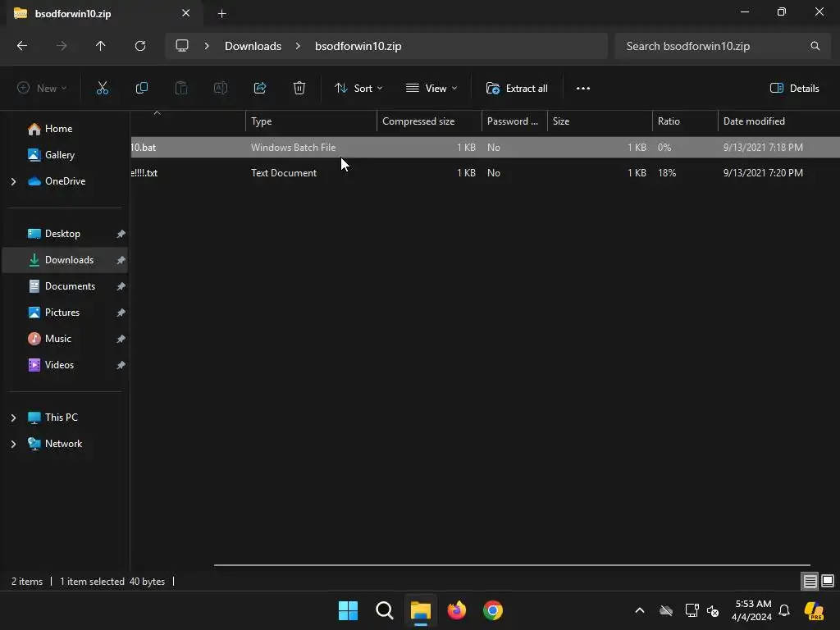This screenshot has width=840, height=630.
Task: Click the Copy icon in the toolbar
Action: [x=141, y=89]
